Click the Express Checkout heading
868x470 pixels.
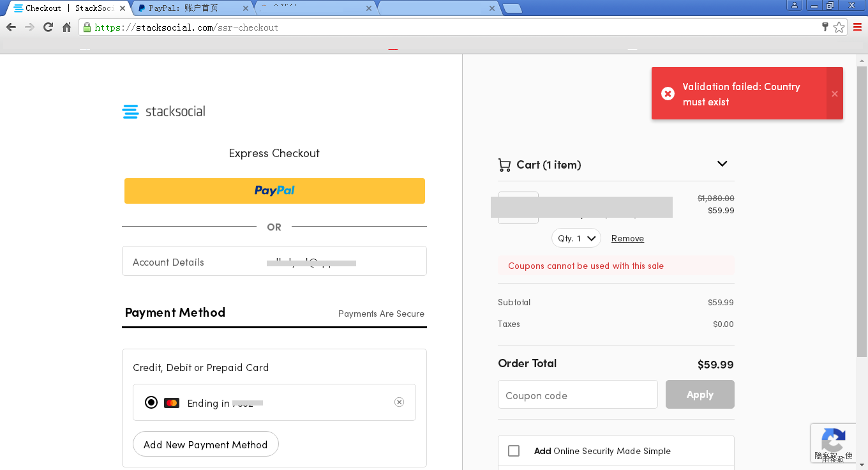coord(274,153)
